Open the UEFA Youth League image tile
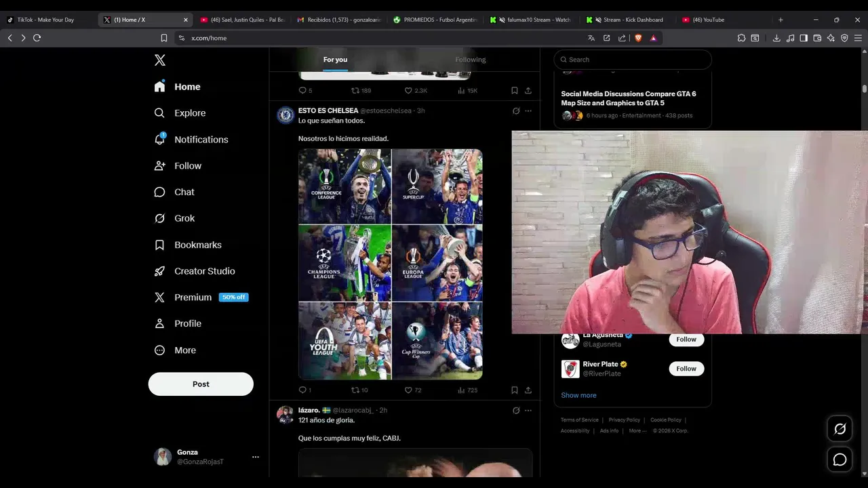Viewport: 868px width, 488px height. coord(344,341)
